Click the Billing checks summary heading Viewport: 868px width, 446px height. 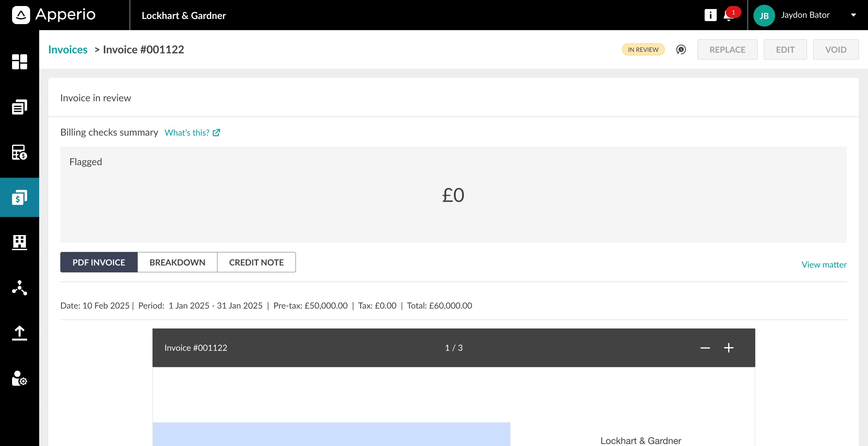109,132
